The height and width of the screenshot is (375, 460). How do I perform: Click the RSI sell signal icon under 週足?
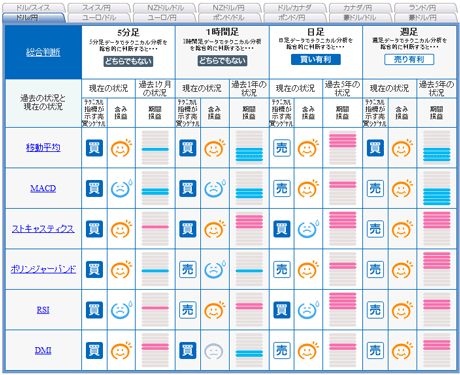(375, 310)
